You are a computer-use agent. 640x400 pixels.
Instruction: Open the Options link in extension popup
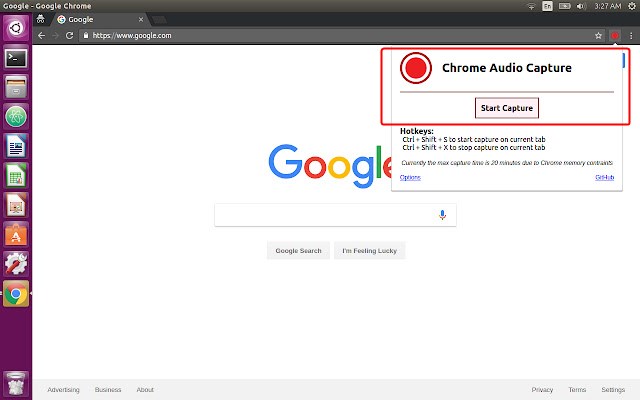[x=410, y=177]
